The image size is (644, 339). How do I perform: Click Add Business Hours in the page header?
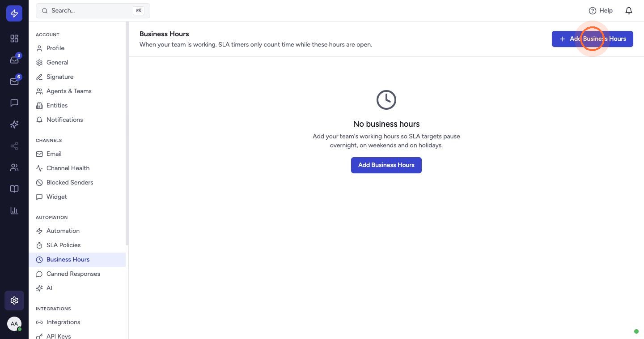pyautogui.click(x=593, y=39)
